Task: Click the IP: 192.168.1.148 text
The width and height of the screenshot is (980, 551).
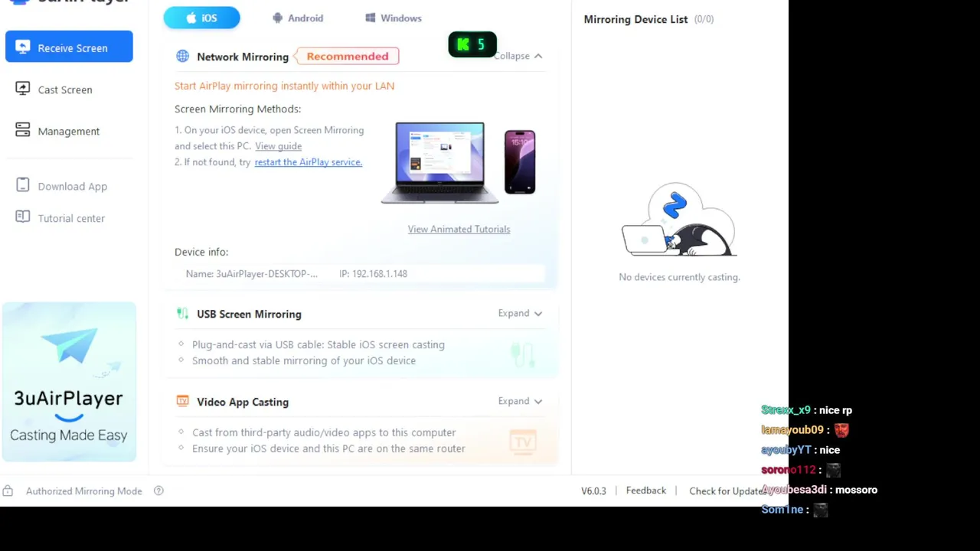Action: pos(373,273)
